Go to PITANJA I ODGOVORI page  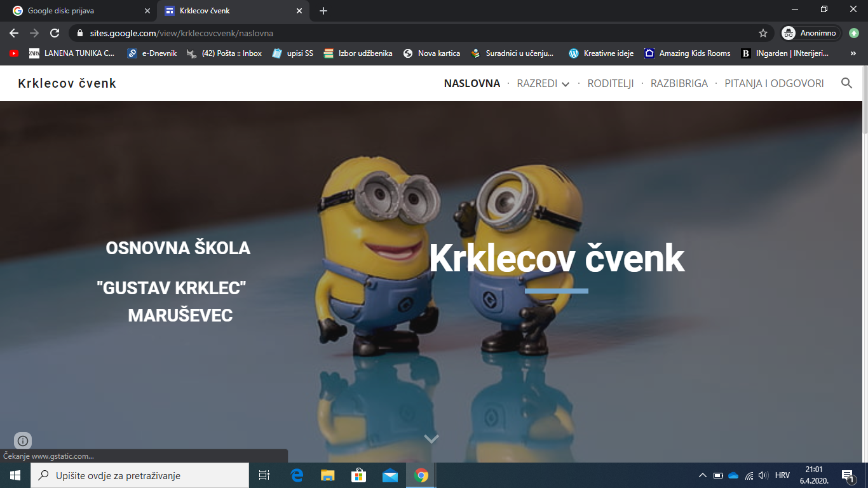click(x=774, y=83)
